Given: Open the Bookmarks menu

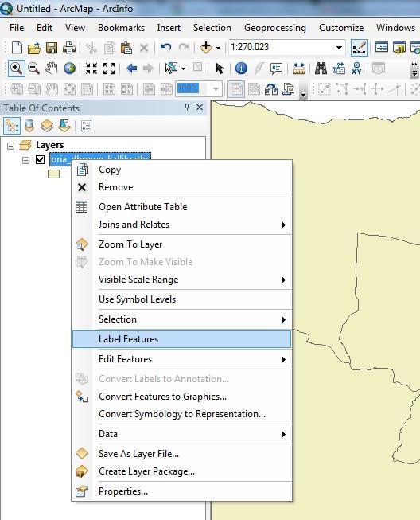Looking at the screenshot, I should (x=121, y=28).
